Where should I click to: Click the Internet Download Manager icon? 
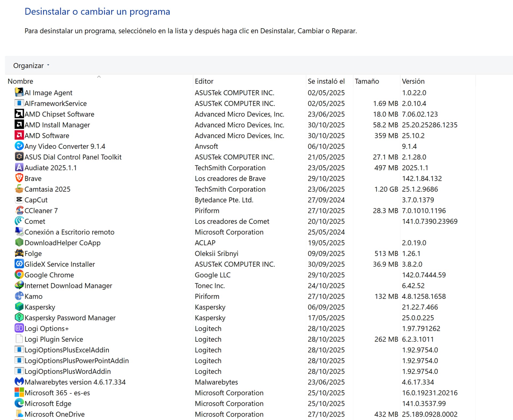coord(19,285)
